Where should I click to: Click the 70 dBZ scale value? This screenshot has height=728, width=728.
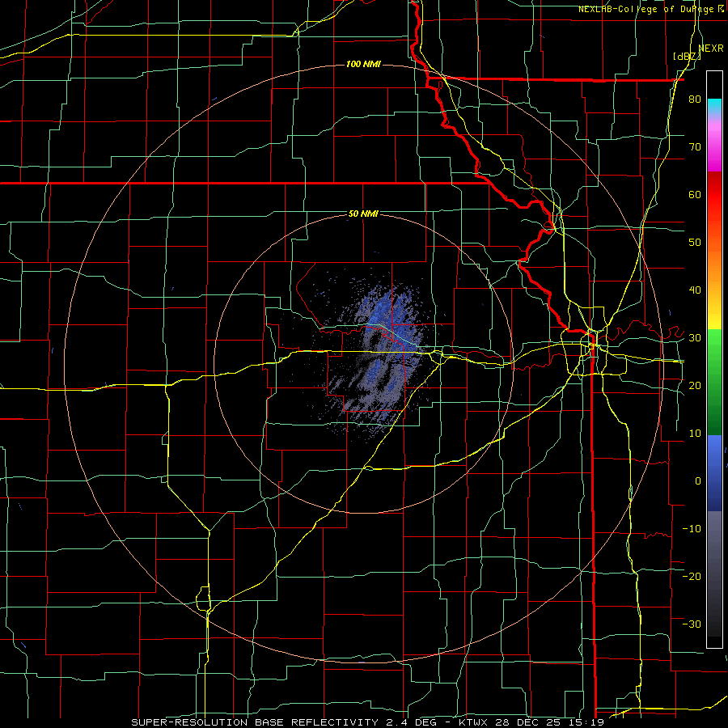coord(695,147)
